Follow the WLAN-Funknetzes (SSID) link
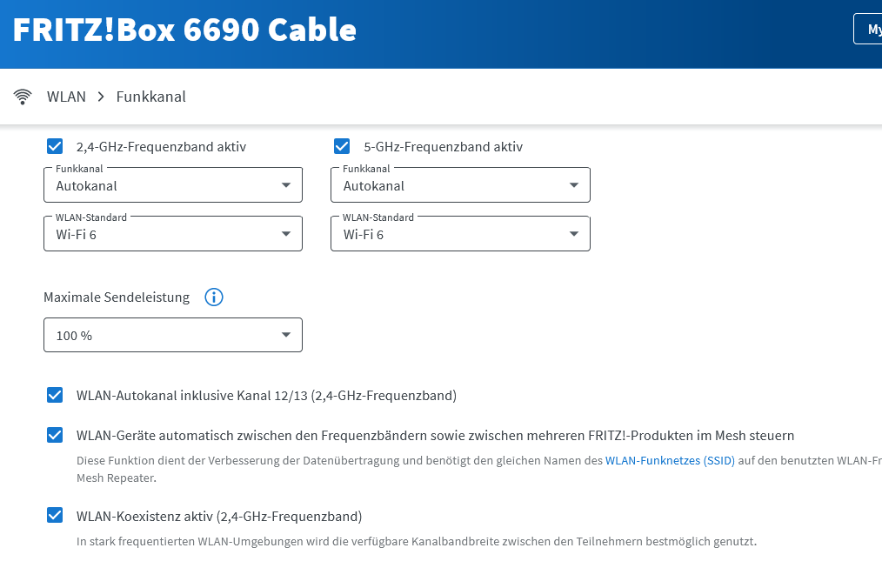882x588 pixels. 670,460
